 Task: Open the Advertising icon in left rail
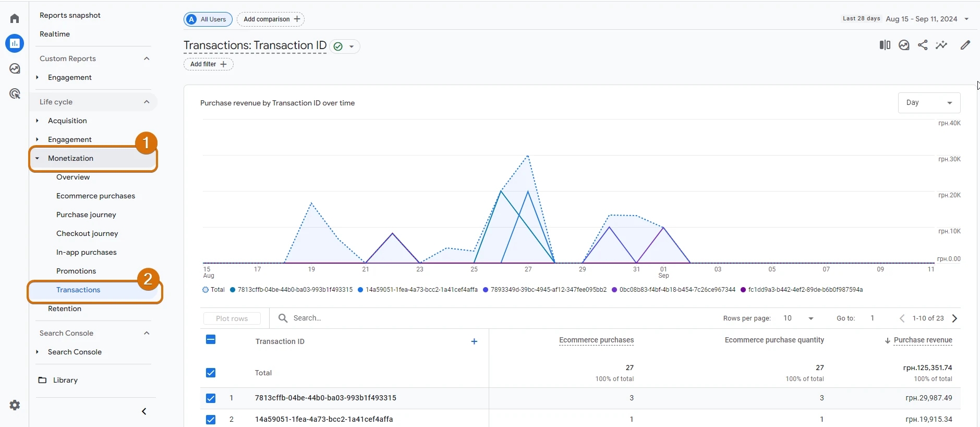15,93
